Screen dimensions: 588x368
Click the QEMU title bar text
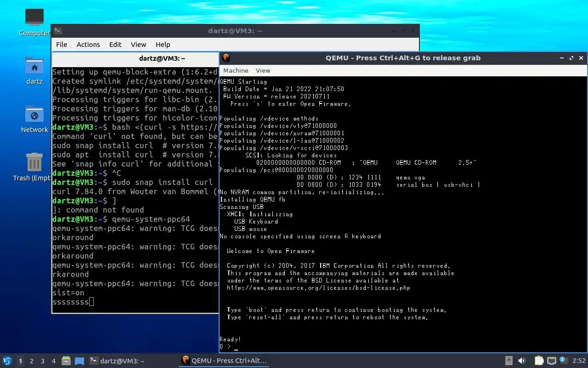[x=403, y=58]
